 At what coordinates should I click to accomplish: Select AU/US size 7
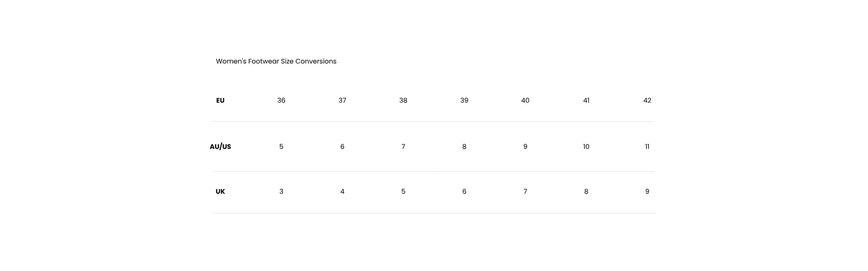(x=403, y=147)
